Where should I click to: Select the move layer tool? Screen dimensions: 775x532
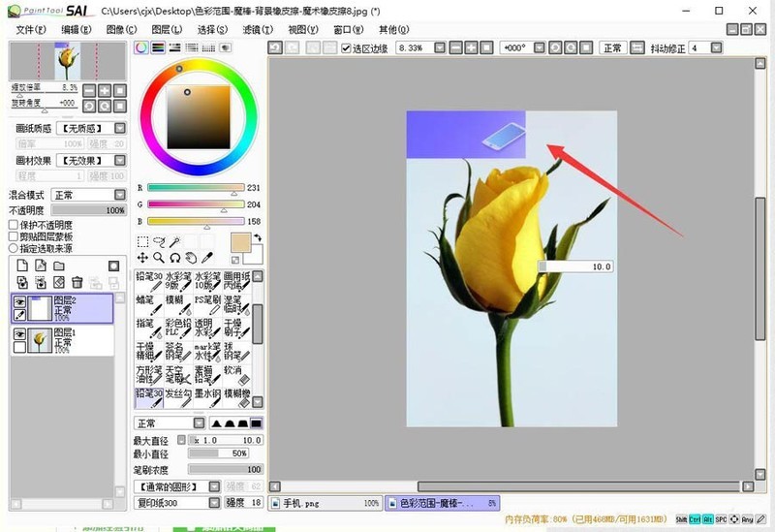tap(143, 258)
